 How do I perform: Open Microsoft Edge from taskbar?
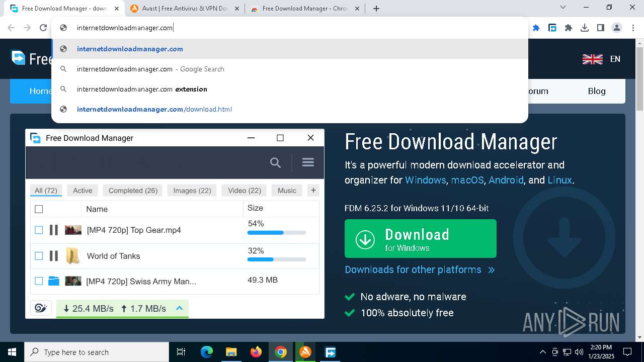(207, 352)
